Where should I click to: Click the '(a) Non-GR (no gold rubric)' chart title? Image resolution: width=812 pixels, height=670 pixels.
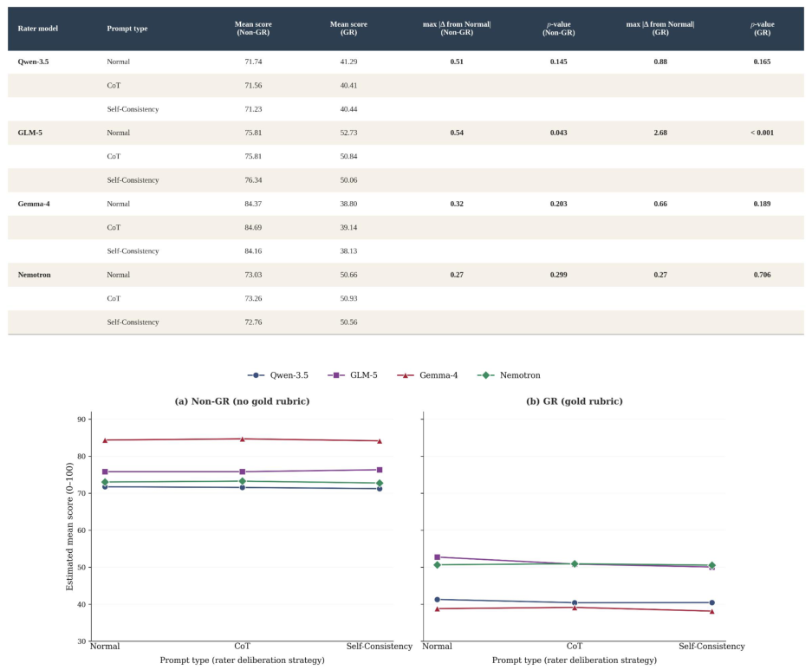(x=243, y=401)
